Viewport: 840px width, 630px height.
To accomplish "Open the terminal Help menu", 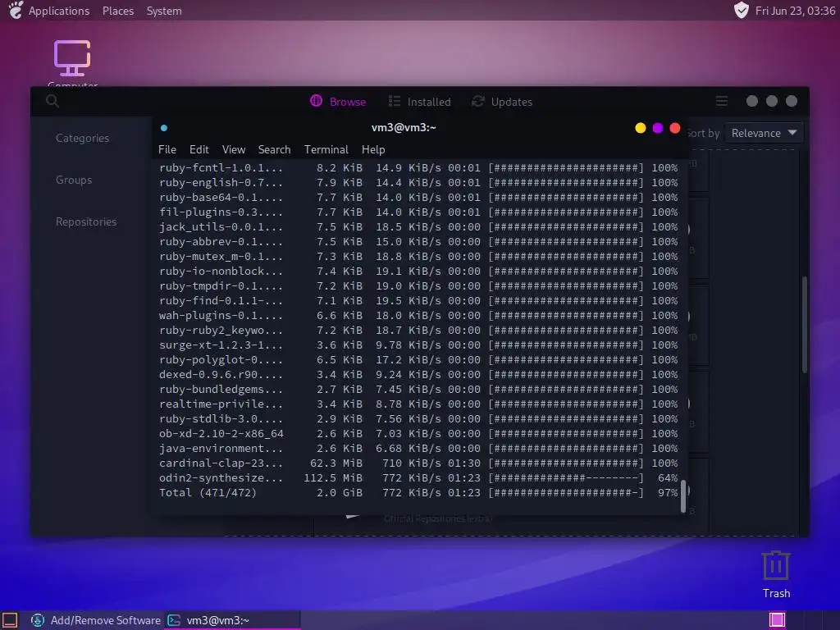I will pyautogui.click(x=373, y=149).
